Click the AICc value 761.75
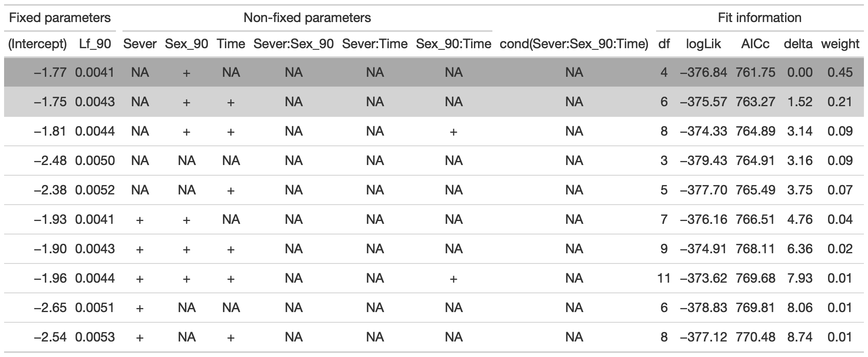The image size is (868, 357). click(755, 72)
